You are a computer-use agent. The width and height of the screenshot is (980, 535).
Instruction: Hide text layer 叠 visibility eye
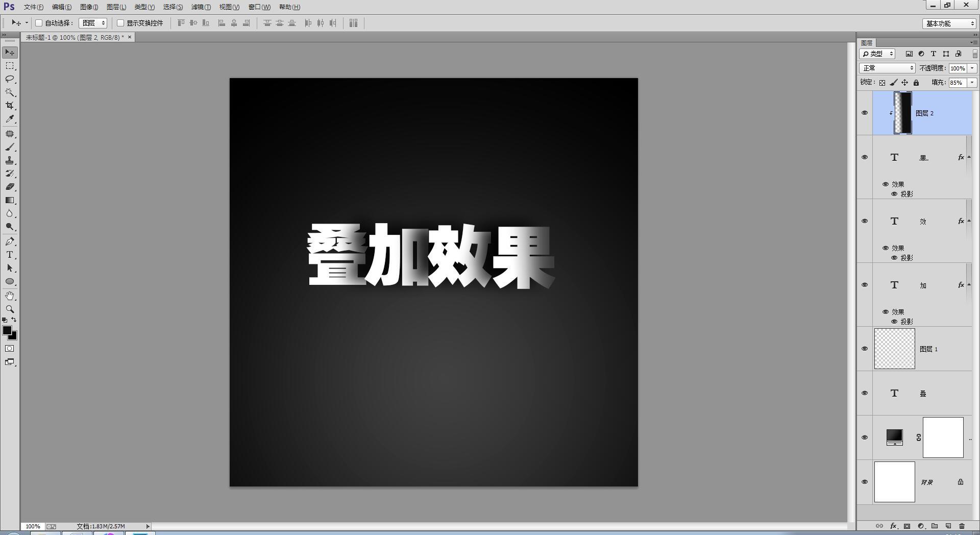pos(865,393)
